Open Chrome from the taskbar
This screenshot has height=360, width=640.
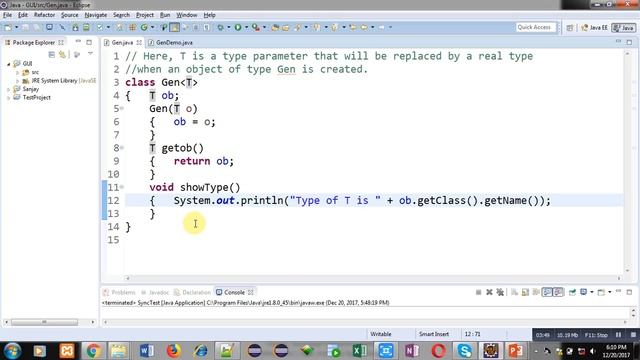(93, 351)
